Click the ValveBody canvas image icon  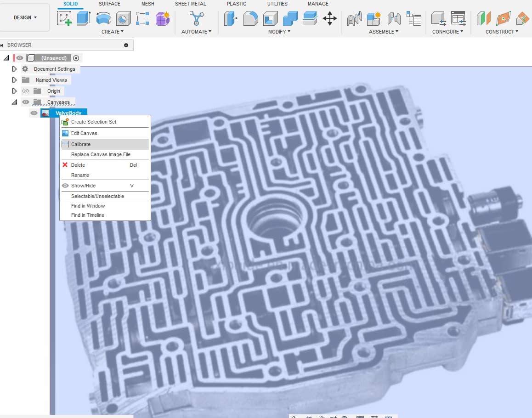click(x=45, y=113)
